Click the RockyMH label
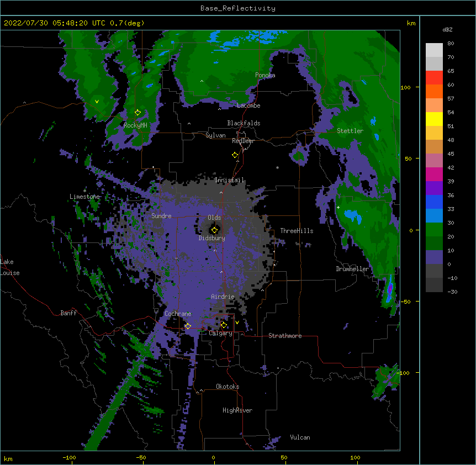 click(135, 125)
